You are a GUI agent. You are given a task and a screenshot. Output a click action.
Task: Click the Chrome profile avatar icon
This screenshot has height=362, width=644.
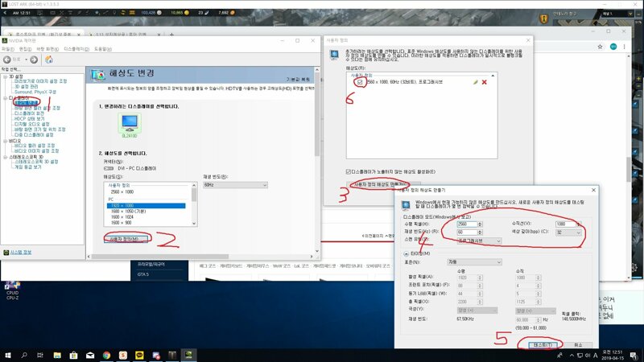(613, 47)
